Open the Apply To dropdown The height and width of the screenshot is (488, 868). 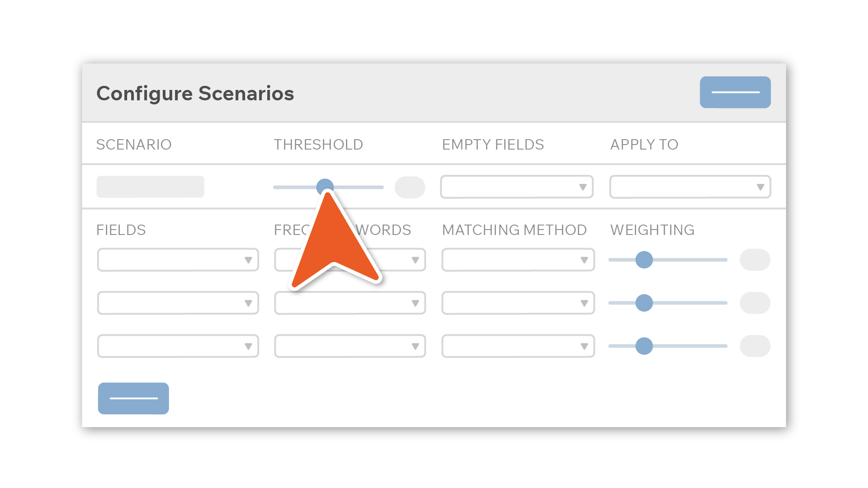[x=690, y=187]
